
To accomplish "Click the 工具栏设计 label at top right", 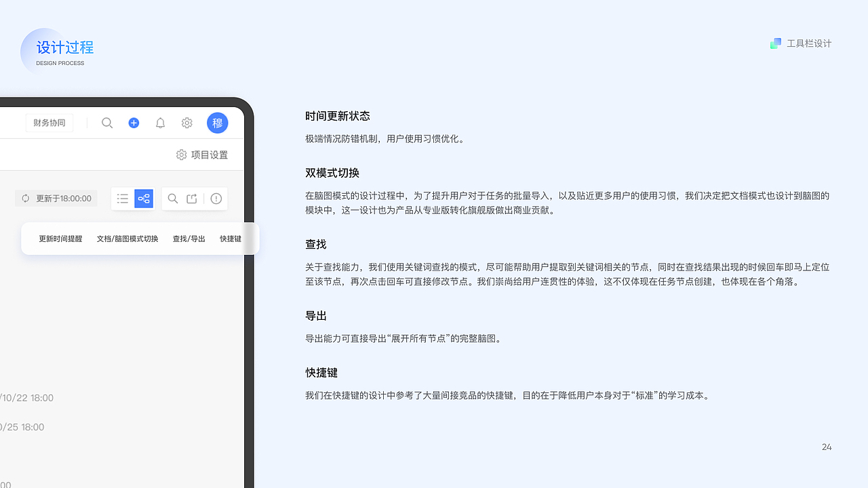I will [x=809, y=43].
